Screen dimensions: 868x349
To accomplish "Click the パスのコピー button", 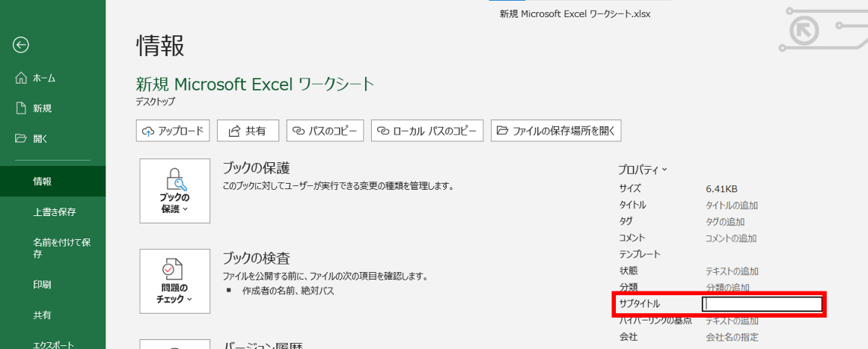I will coord(325,131).
